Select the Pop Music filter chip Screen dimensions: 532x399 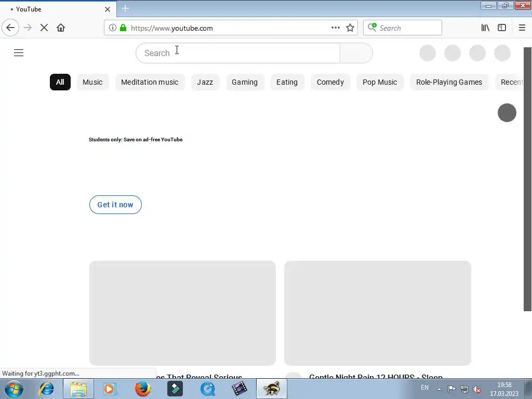tap(380, 82)
